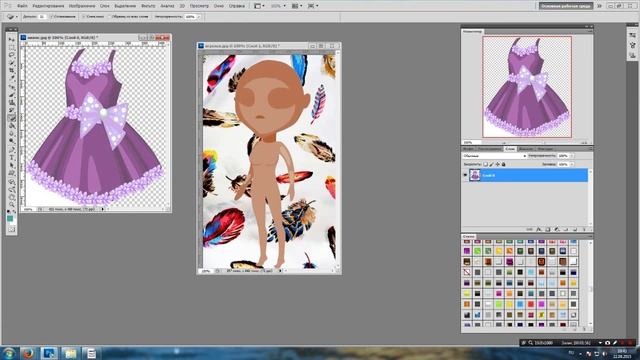Click the top icon in collapsed right dock
Screen dimensions: 640x360
(x=633, y=36)
